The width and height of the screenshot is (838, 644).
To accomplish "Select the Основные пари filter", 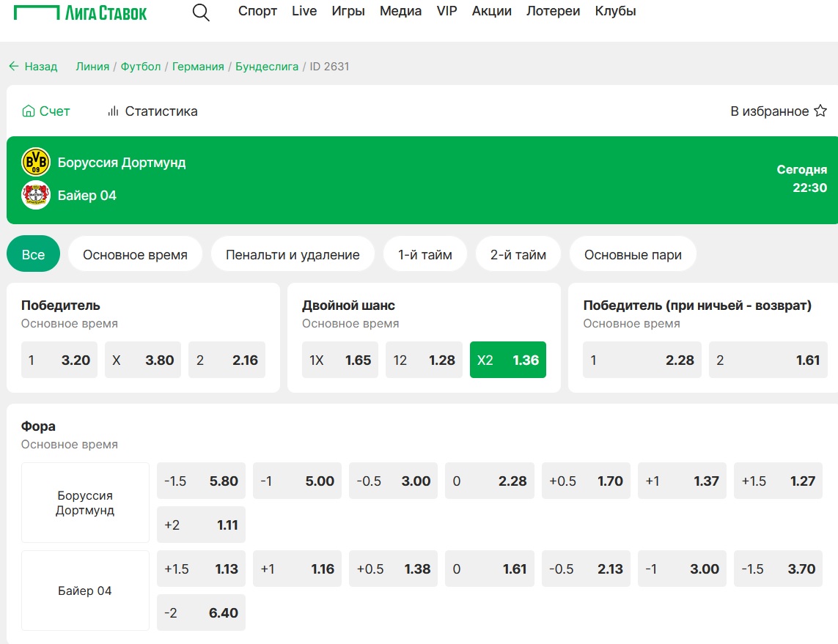I will click(633, 254).
